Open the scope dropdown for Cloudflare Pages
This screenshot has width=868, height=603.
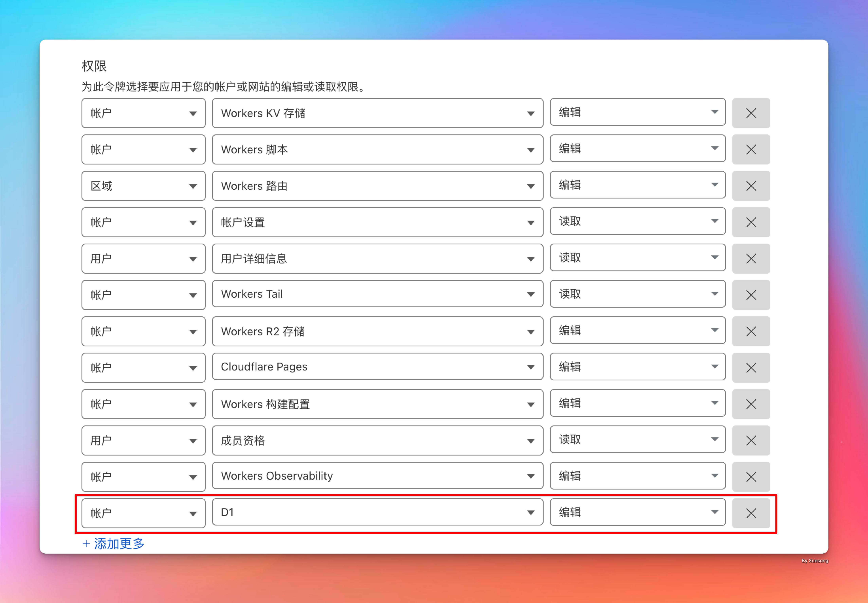144,368
